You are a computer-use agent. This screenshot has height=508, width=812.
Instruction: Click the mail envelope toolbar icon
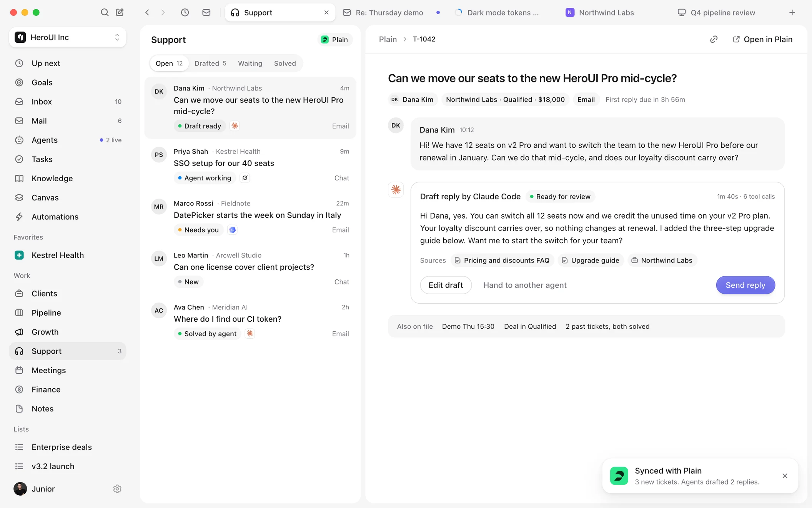click(x=206, y=12)
